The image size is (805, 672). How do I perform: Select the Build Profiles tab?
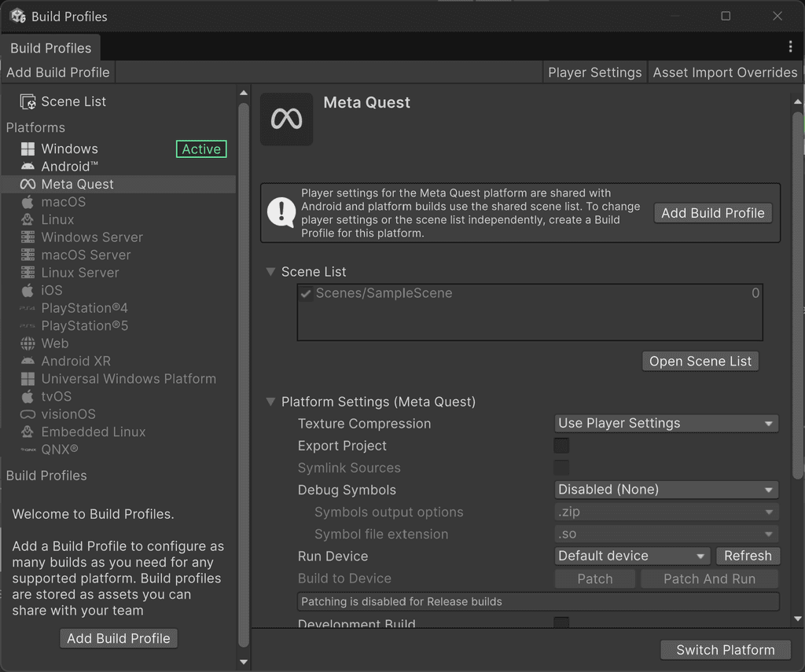[x=51, y=48]
